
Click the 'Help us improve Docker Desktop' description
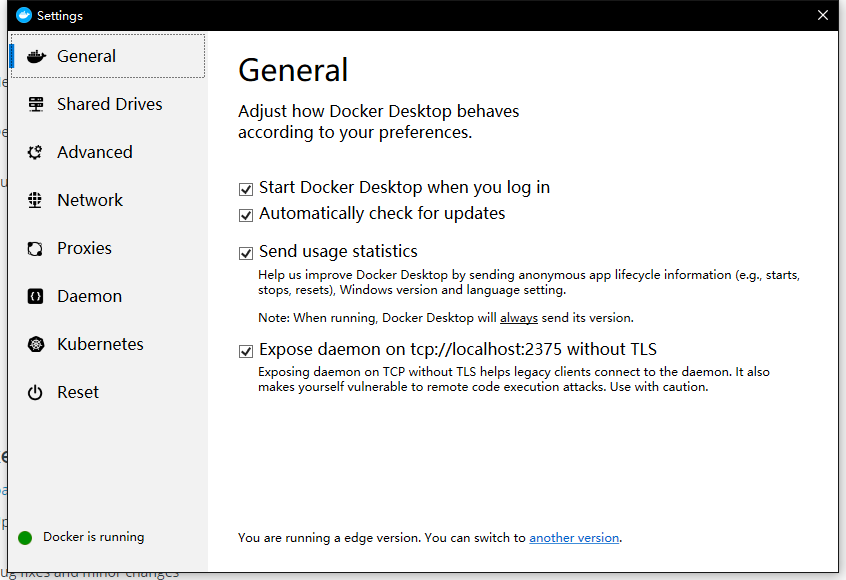(529, 282)
